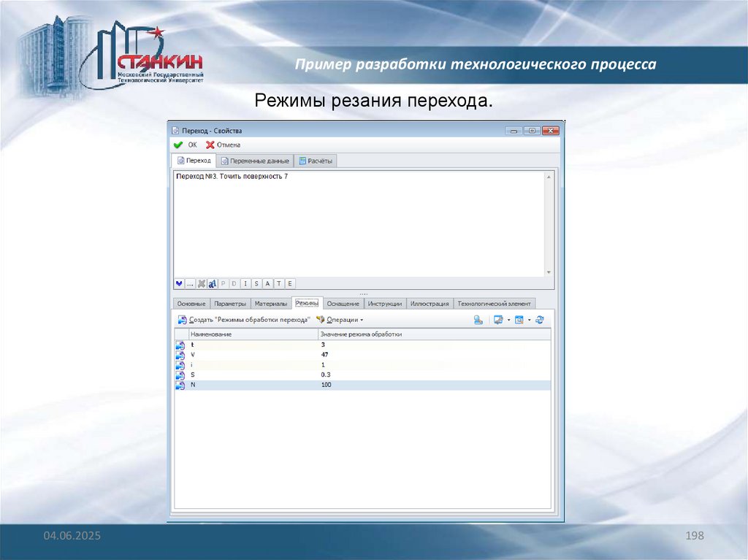
Task: Select the row named V
Action: click(362, 355)
